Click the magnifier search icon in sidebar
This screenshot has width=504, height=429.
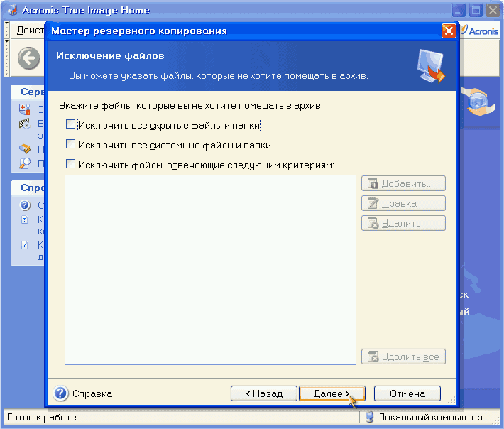[x=25, y=163]
